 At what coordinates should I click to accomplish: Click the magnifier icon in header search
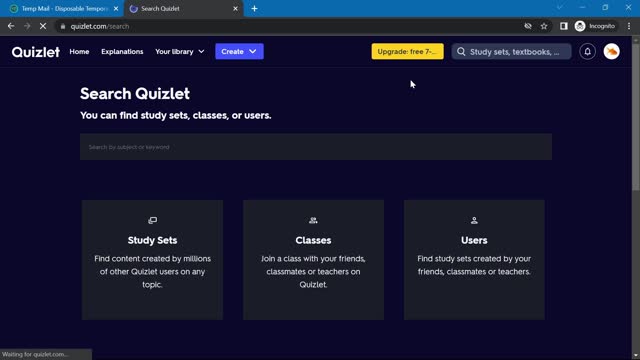coord(461,52)
